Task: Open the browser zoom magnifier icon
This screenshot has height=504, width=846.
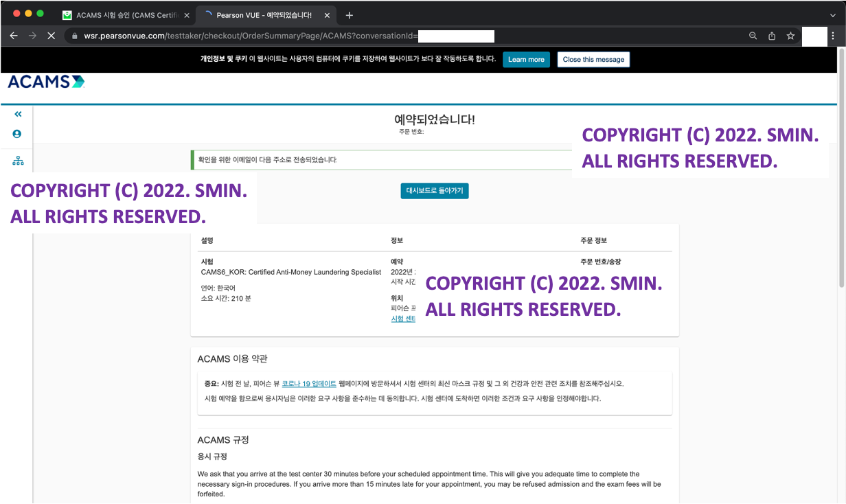Action: pos(753,36)
